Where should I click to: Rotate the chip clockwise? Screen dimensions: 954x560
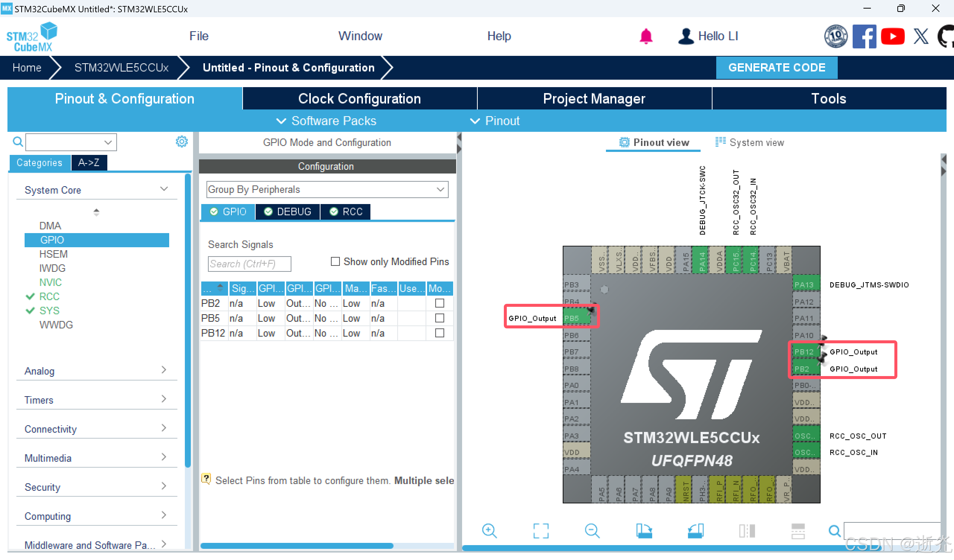pos(644,531)
